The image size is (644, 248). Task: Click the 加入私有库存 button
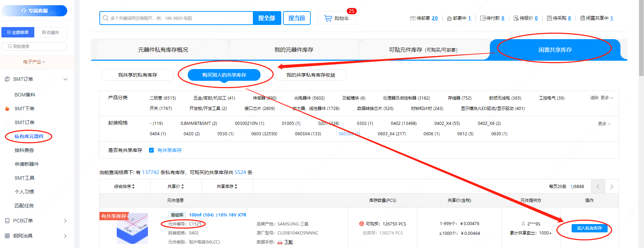[589, 228]
